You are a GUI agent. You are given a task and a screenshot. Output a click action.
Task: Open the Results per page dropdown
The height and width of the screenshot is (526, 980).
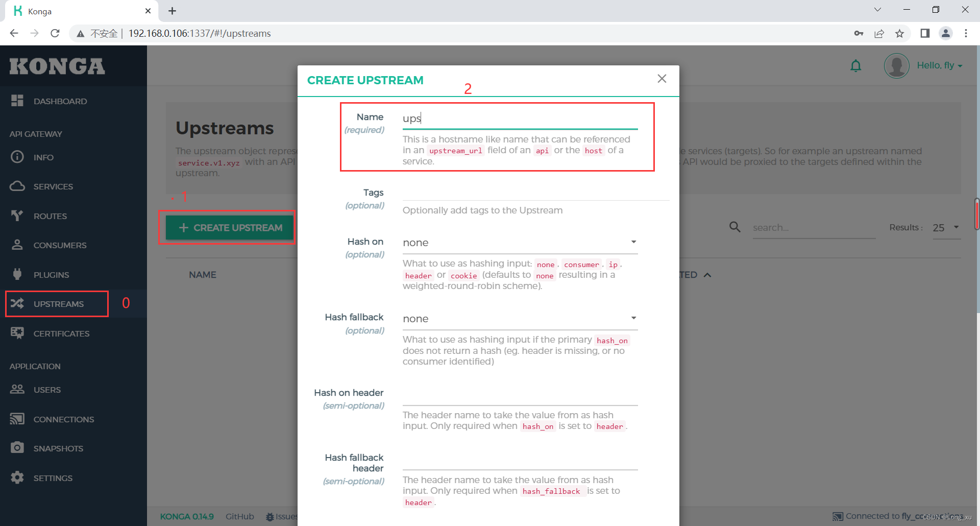coord(946,228)
